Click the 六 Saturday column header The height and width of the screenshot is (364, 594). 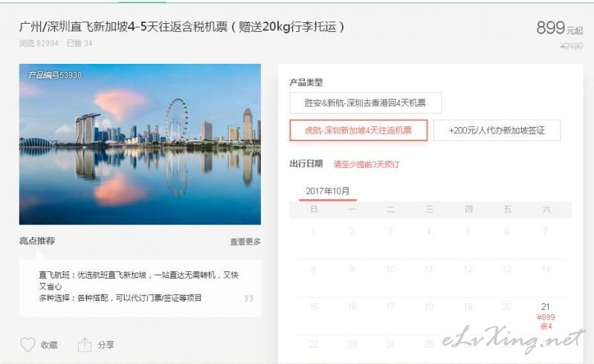[x=546, y=209]
